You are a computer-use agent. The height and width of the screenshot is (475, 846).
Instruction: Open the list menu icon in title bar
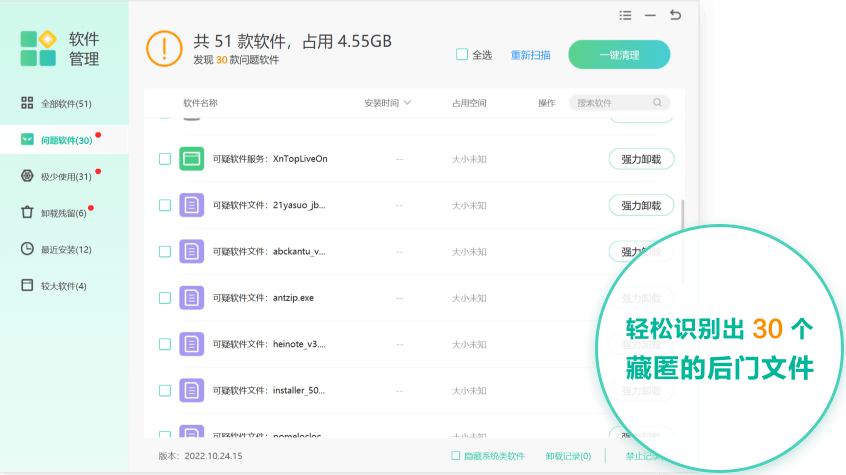tap(625, 15)
